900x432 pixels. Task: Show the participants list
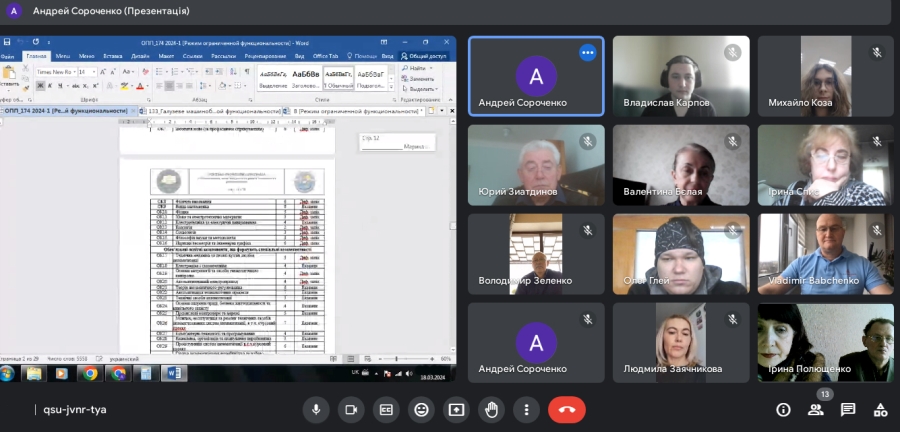tap(816, 409)
